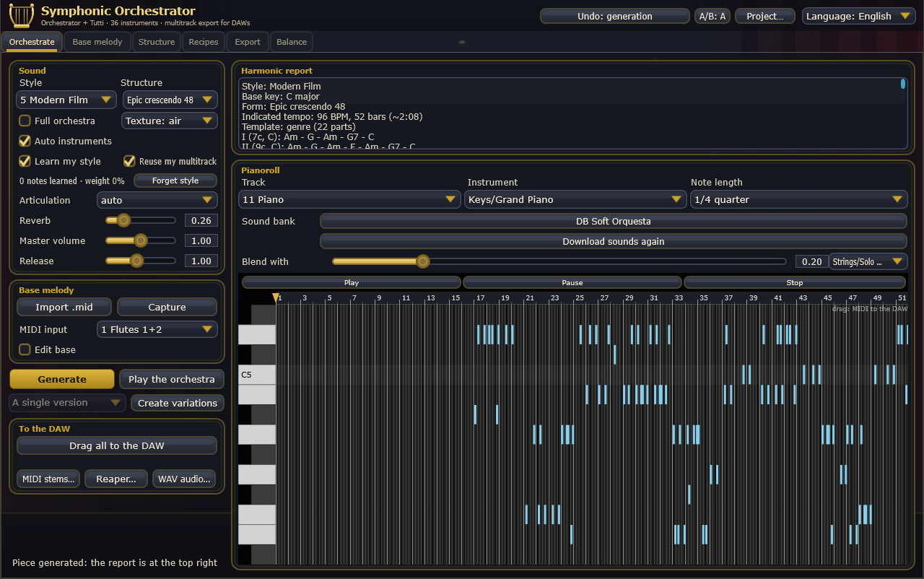This screenshot has height=579, width=924.
Task: Click the Master volume slider knob
Action: (x=141, y=240)
